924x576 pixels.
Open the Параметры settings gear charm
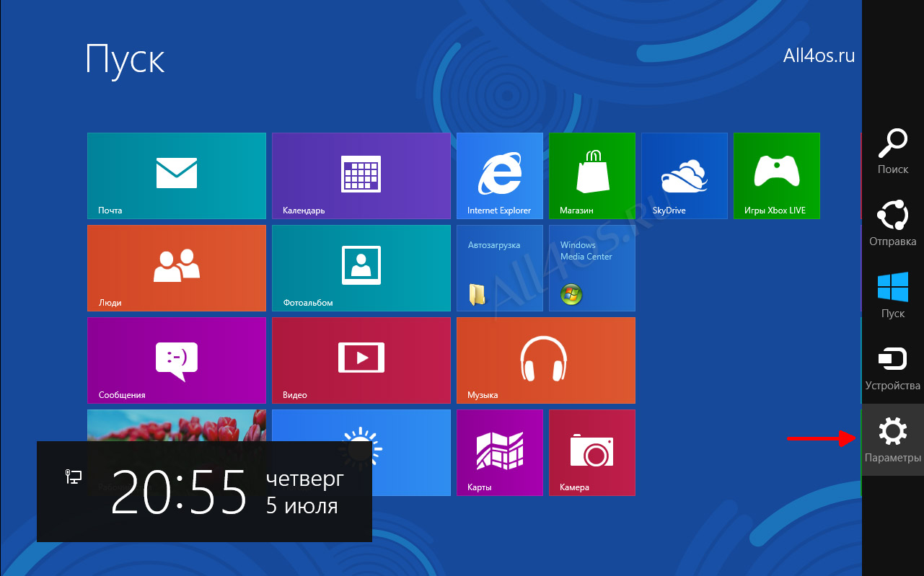pyautogui.click(x=893, y=440)
